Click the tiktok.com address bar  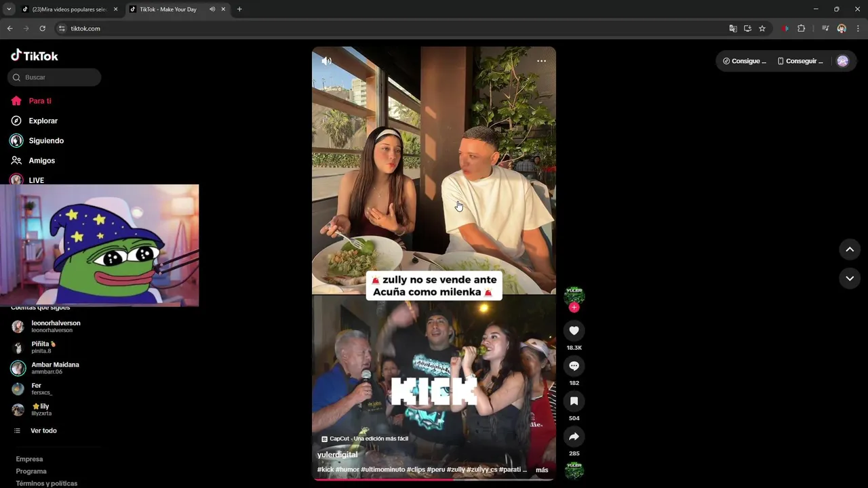coord(393,28)
